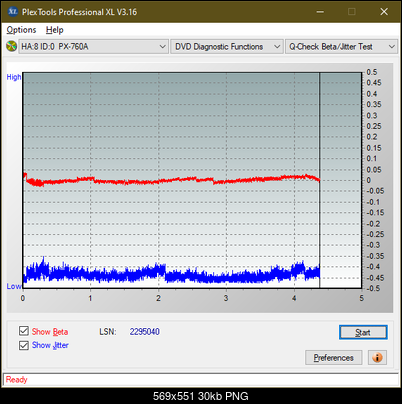Toggle the Show Jitter checkbox

[24, 345]
